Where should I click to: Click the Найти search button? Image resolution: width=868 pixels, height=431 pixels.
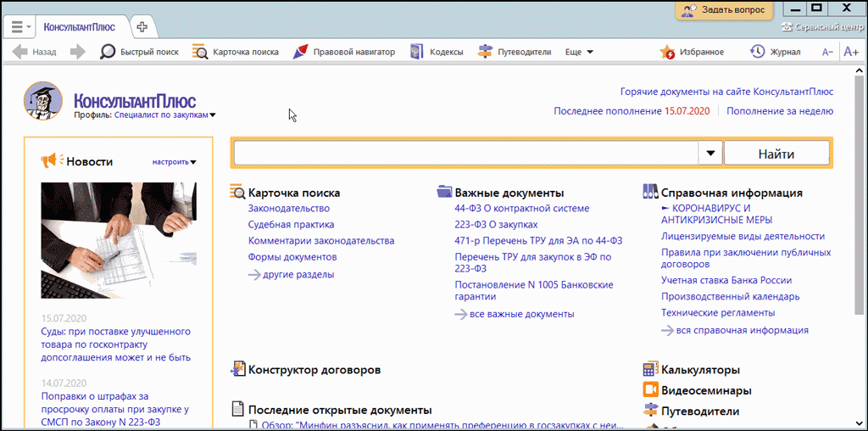776,153
